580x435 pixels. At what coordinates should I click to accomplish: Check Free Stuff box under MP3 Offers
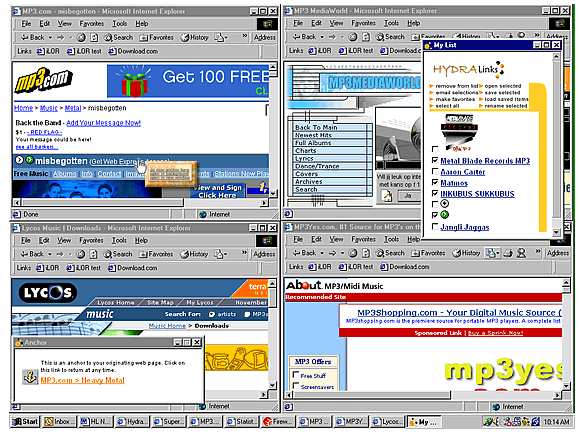coord(296,375)
